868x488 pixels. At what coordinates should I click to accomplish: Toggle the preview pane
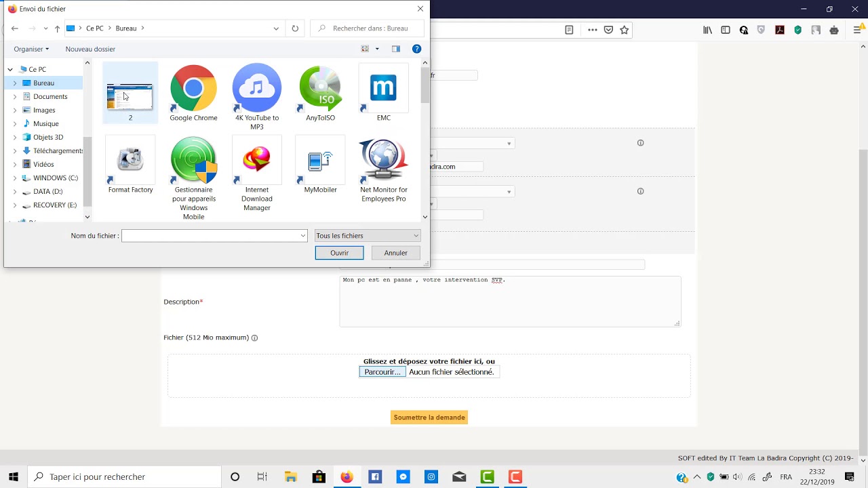point(396,49)
